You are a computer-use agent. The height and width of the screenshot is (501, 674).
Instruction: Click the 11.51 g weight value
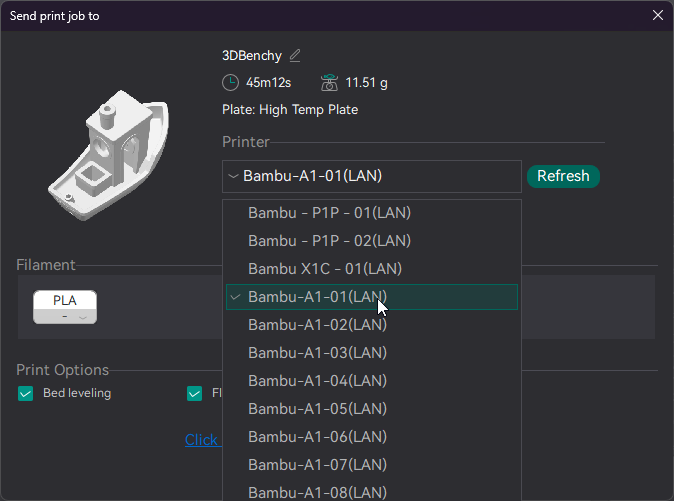(367, 82)
